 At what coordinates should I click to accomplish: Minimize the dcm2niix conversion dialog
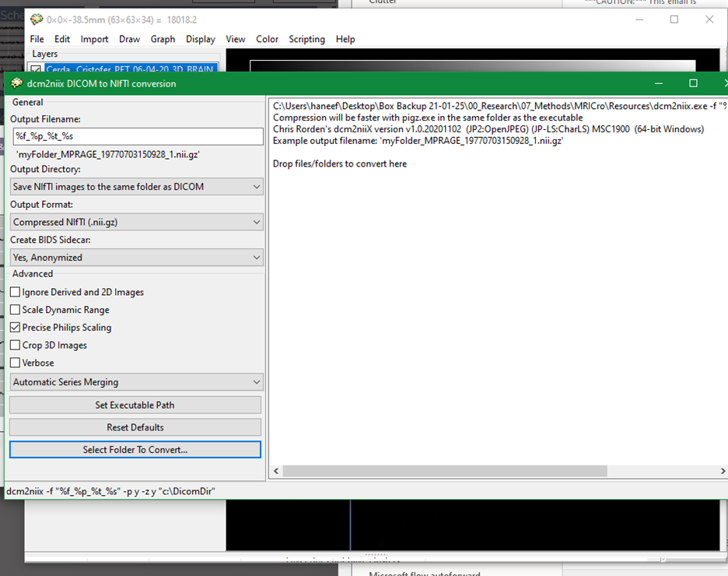(658, 83)
